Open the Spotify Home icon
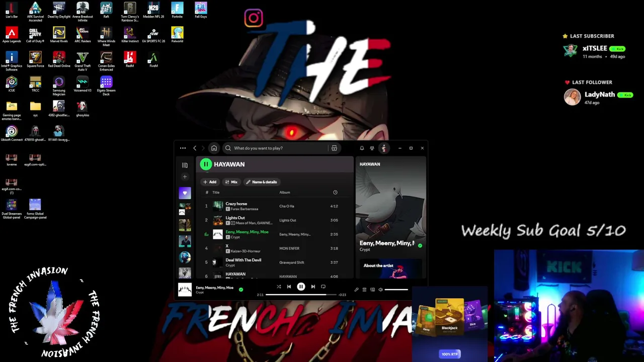 click(x=214, y=148)
